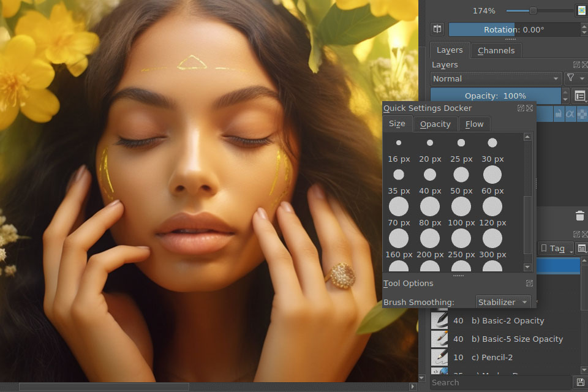Decrease layer opacity with the down stepper
The width and height of the screenshot is (588, 392).
tap(565, 100)
